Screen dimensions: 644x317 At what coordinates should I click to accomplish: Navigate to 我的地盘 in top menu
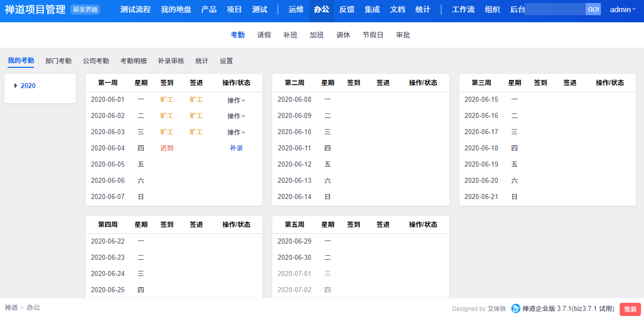(176, 10)
